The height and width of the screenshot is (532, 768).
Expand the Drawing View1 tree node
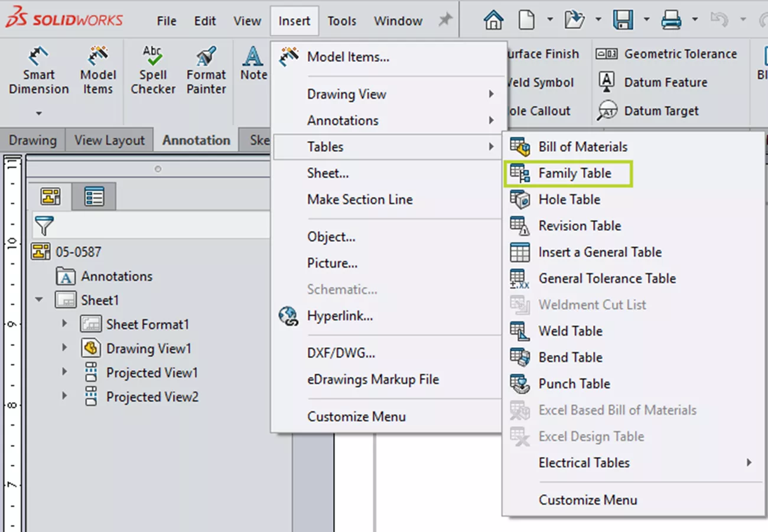(x=65, y=348)
